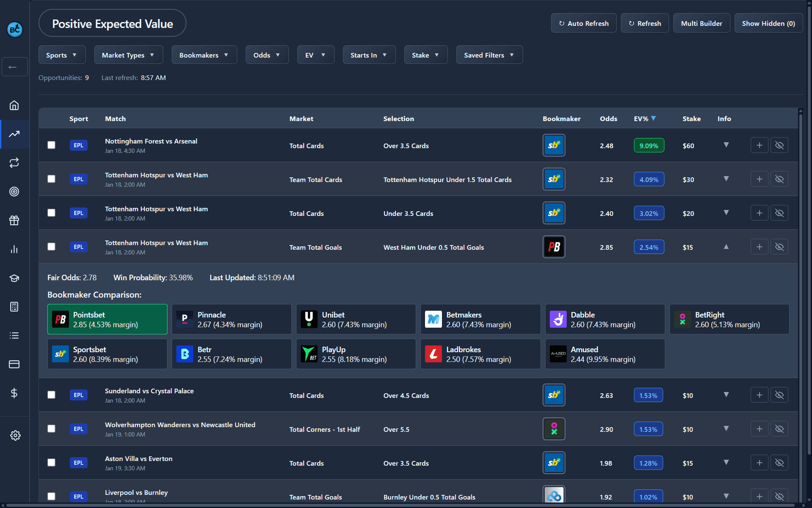Open the graduation cap education icon
This screenshot has height=508, width=812.
click(14, 278)
